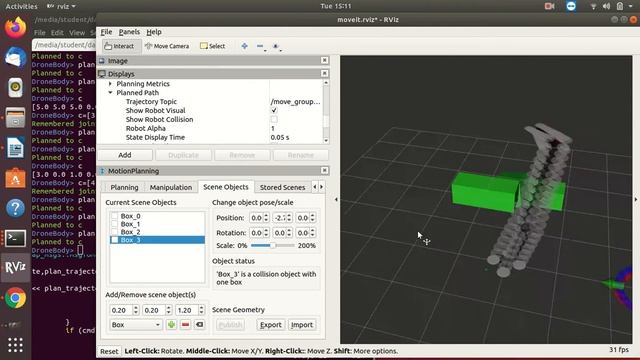Switch to Terminal in the dock
The image size is (640, 360).
point(15,238)
